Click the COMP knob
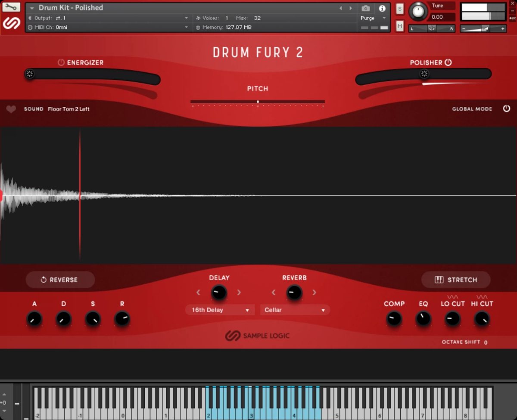This screenshot has height=420, width=517. pyautogui.click(x=394, y=319)
